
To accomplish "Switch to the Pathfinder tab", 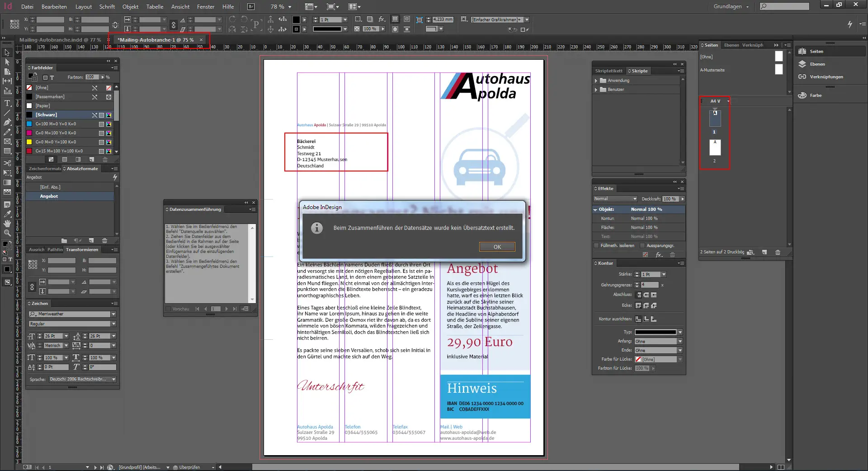I will (x=55, y=250).
